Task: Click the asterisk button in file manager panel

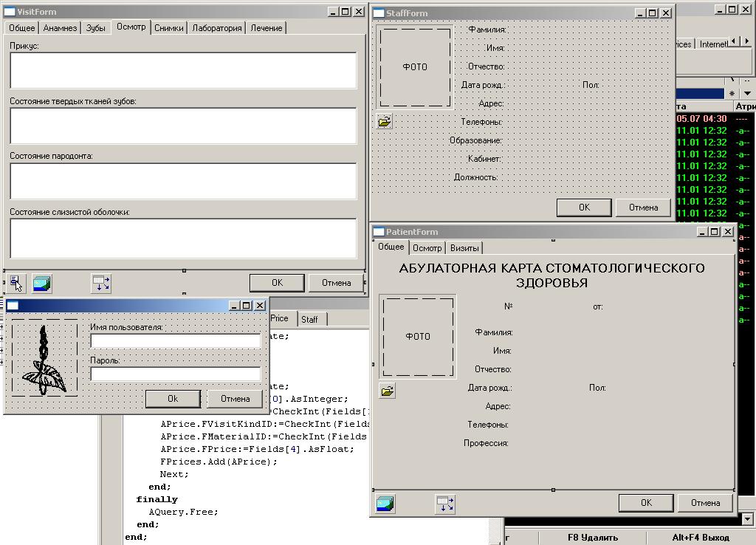Action: click(x=732, y=93)
